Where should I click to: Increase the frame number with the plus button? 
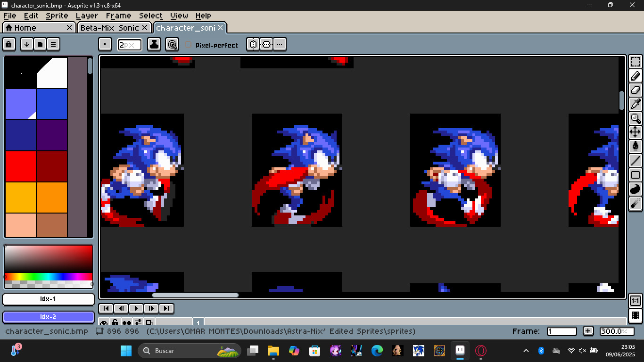pyautogui.click(x=588, y=331)
